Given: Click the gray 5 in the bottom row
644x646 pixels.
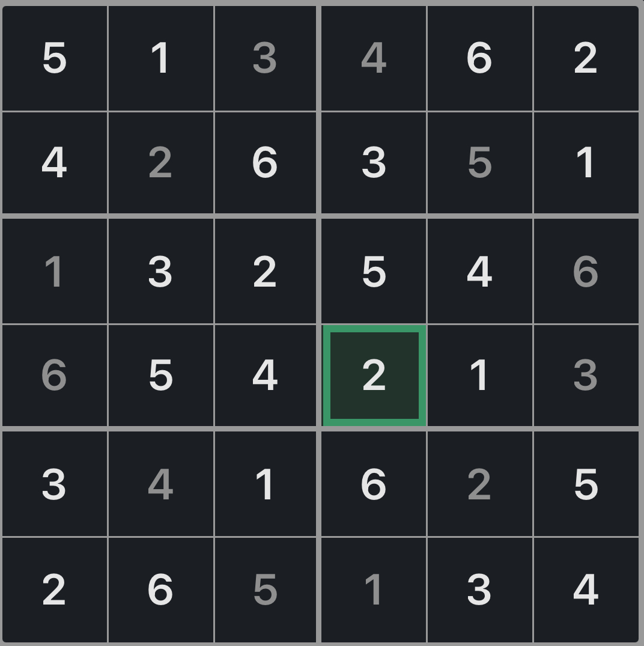Looking at the screenshot, I should point(265,590).
